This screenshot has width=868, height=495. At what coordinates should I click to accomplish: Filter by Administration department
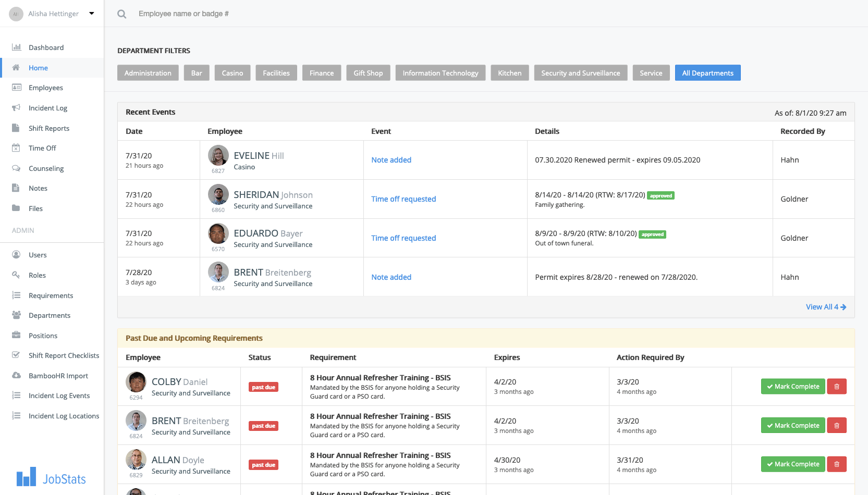[x=148, y=73]
